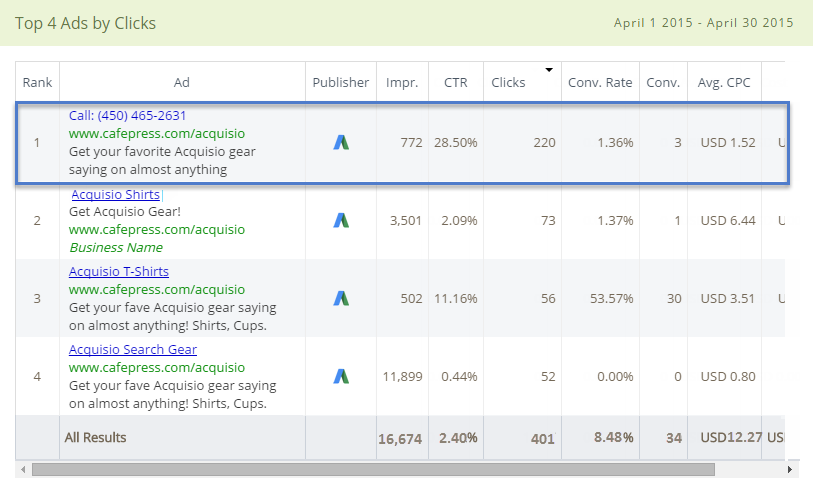The width and height of the screenshot is (813, 493).
Task: Select the 28.50% CTR cell
Action: [x=456, y=143]
